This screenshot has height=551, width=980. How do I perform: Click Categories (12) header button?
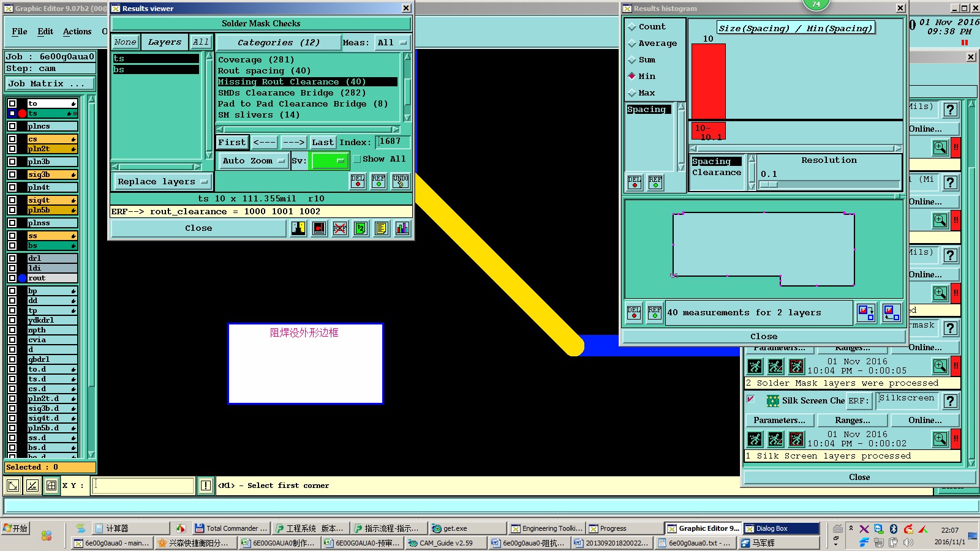click(x=279, y=43)
